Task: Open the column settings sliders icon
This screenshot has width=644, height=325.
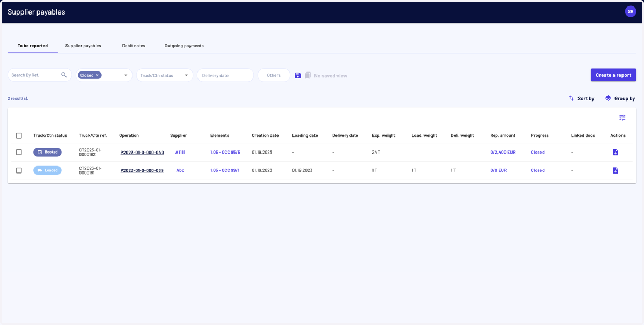Action: (x=623, y=118)
